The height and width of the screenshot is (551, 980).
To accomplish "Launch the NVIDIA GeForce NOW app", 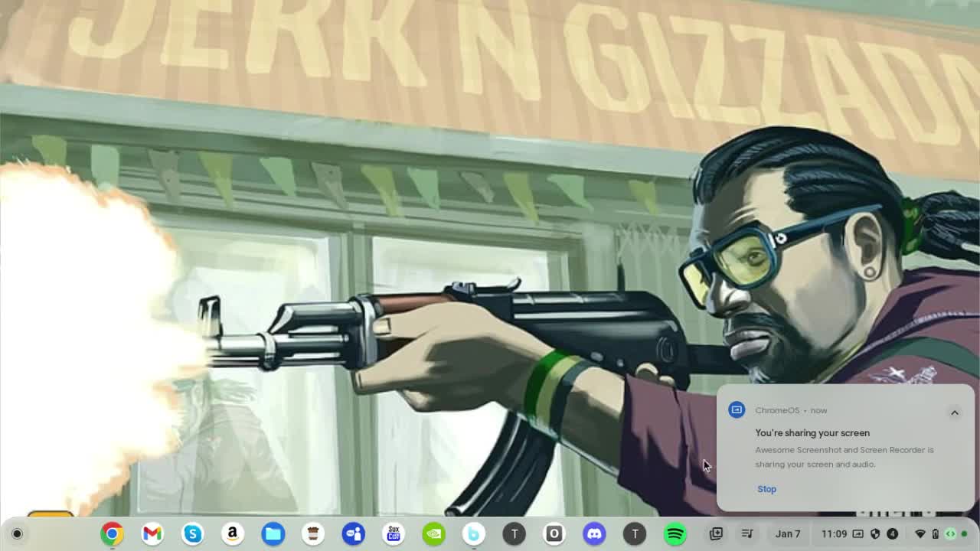I will [x=434, y=533].
